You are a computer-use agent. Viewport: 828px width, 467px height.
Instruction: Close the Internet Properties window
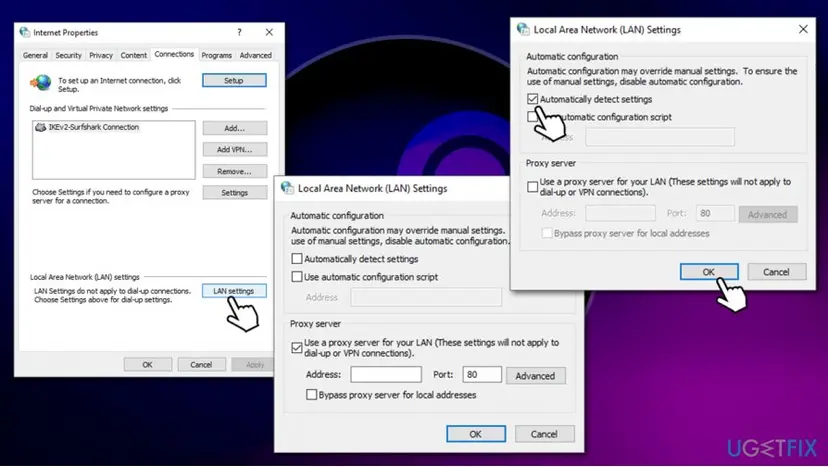(269, 32)
